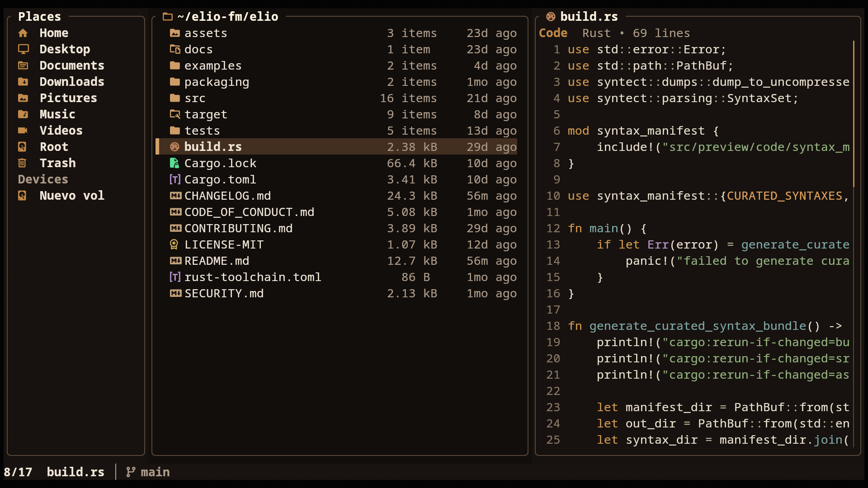The height and width of the screenshot is (488, 868).
Task: Click the Downloads folder icon in Places
Action: pos(23,82)
